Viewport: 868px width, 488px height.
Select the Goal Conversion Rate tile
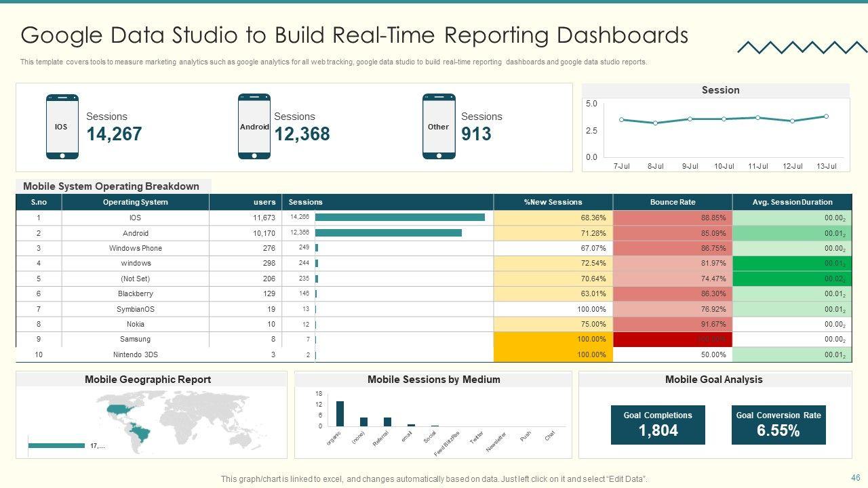pos(778,425)
